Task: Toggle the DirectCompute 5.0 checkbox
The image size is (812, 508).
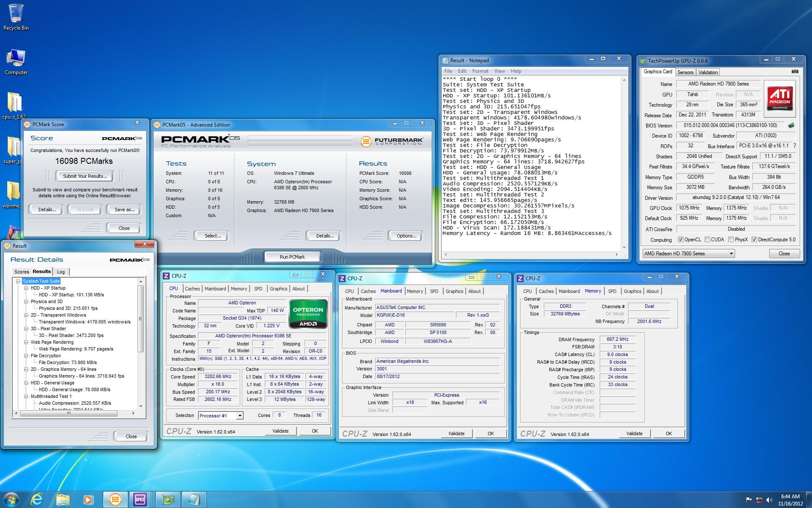Action: [754, 240]
